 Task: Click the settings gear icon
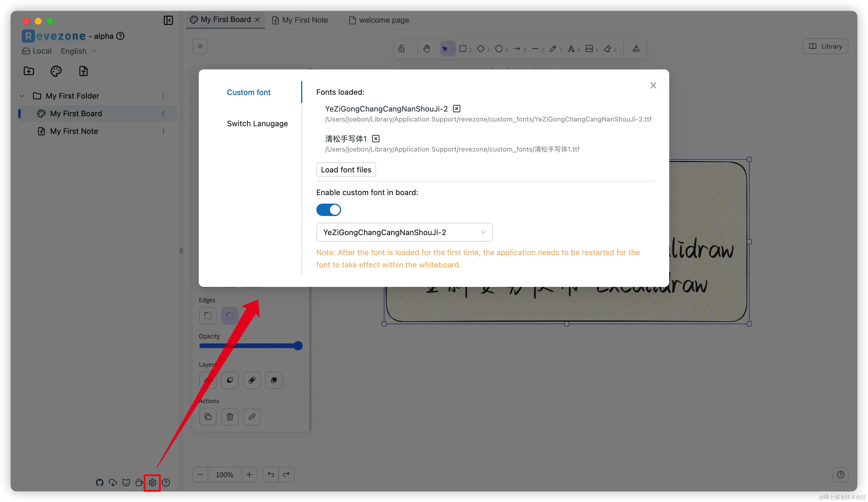[152, 482]
